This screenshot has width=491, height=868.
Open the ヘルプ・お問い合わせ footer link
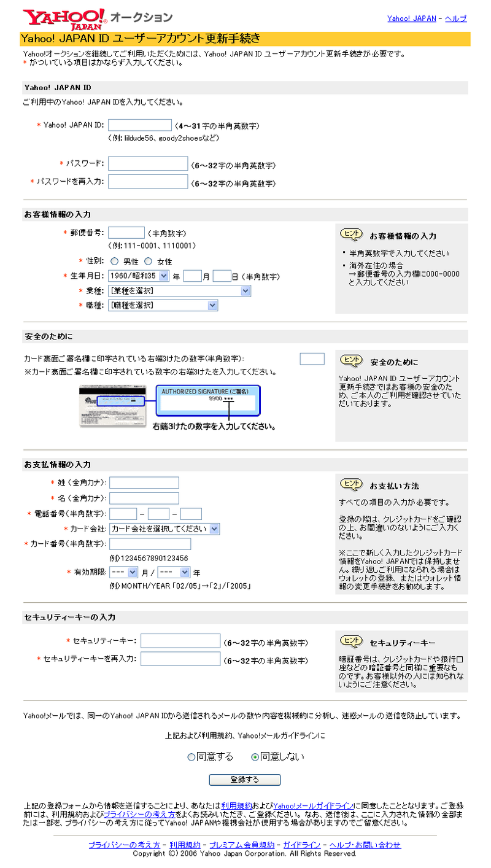(365, 845)
